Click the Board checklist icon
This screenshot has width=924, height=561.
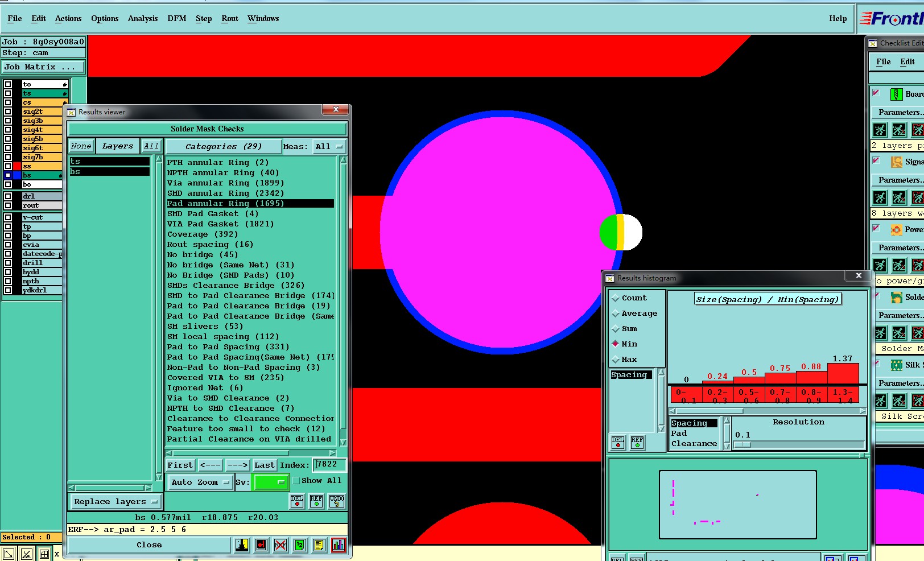click(897, 94)
